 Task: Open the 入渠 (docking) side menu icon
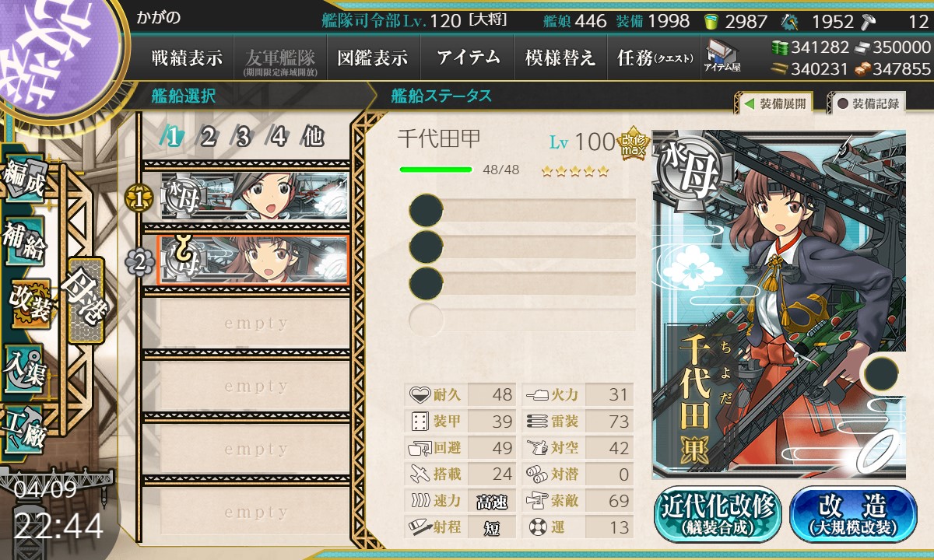point(25,368)
